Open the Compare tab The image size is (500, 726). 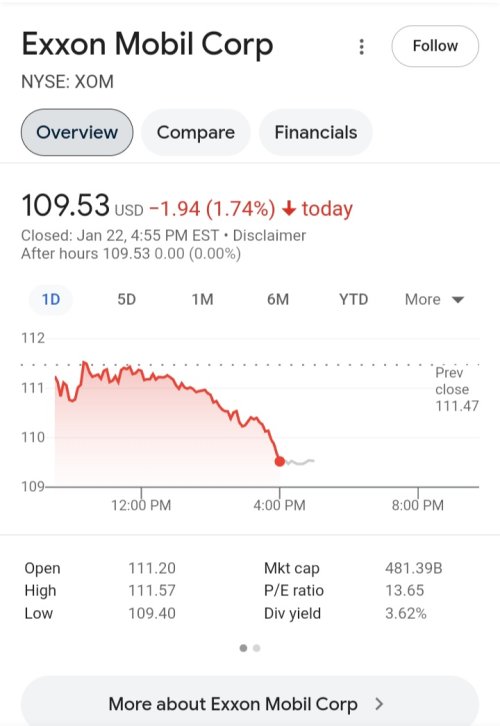coord(196,132)
